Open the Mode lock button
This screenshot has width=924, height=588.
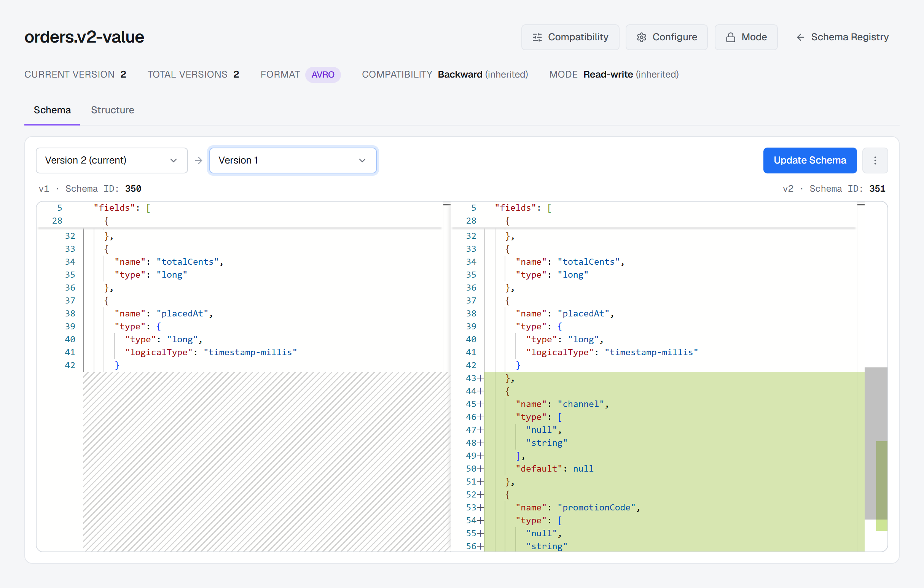tap(746, 37)
